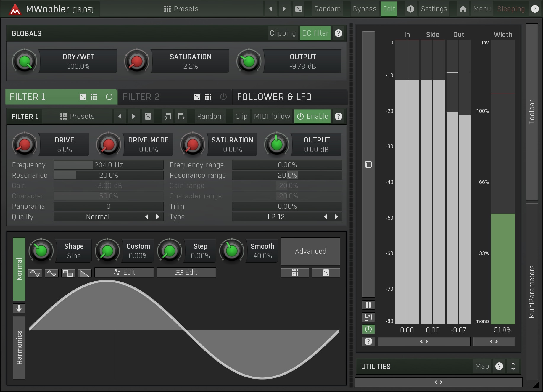Expand or collapse the Utilities panel with the arrows
Image resolution: width=543 pixels, height=392 pixels.
[513, 366]
